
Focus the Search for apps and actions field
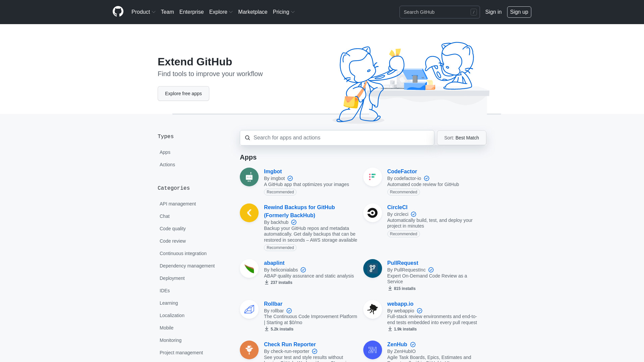pyautogui.click(x=337, y=138)
